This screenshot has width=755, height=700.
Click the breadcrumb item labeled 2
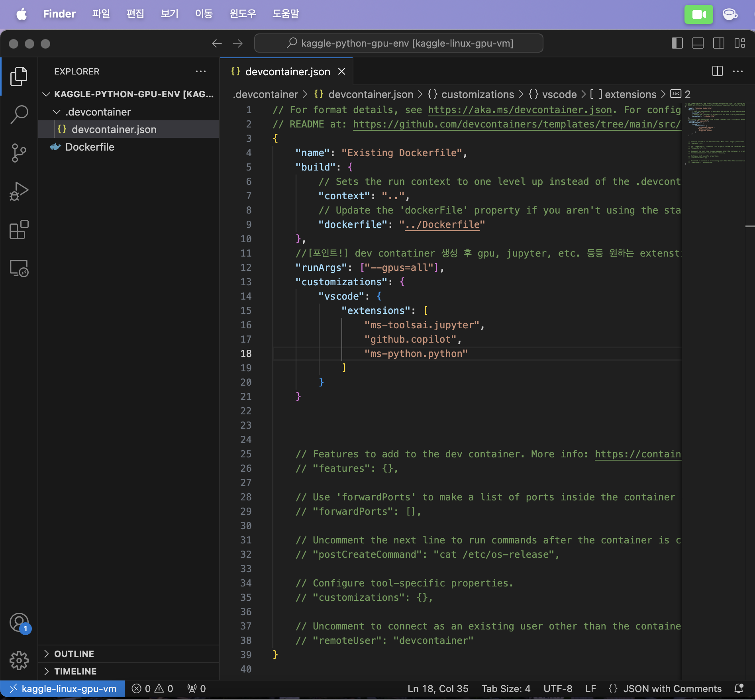[x=680, y=94]
